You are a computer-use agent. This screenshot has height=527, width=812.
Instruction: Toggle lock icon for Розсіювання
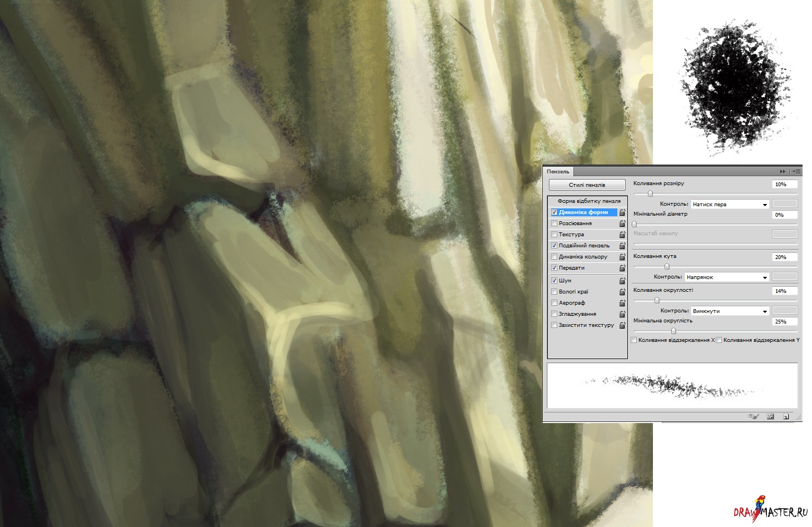[622, 223]
